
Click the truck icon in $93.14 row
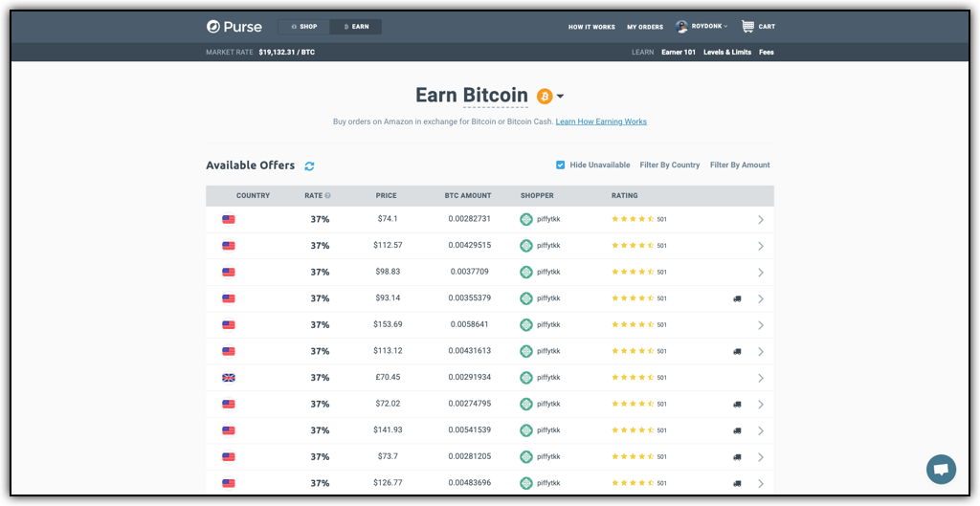pos(737,299)
